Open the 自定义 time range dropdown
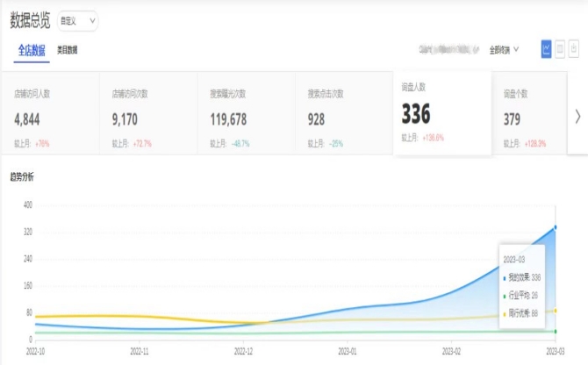Image resolution: width=588 pixels, height=365 pixels. click(77, 21)
